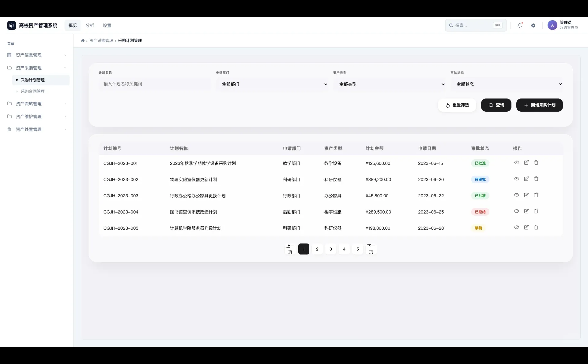Viewport: 588px width, 364px height.
Task: Go to page 3 in pagination
Action: pyautogui.click(x=330, y=249)
